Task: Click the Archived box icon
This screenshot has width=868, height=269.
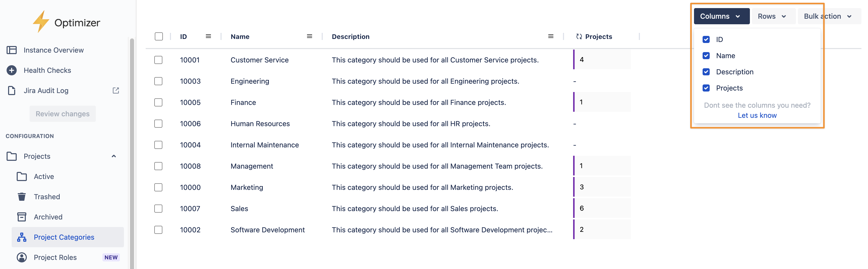Action: pos(21,217)
